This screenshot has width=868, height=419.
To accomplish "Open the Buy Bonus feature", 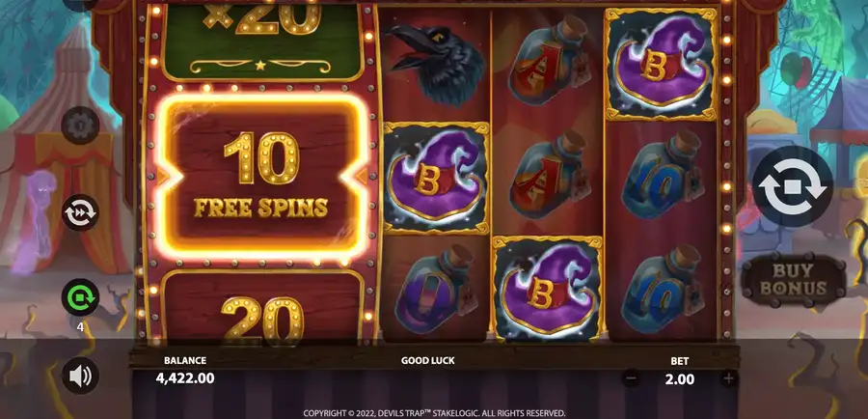I will (794, 280).
